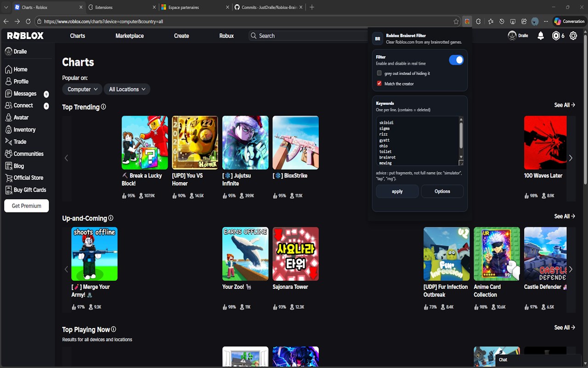The height and width of the screenshot is (368, 588).
Task: Open the Charts nav item
Action: [x=78, y=36]
